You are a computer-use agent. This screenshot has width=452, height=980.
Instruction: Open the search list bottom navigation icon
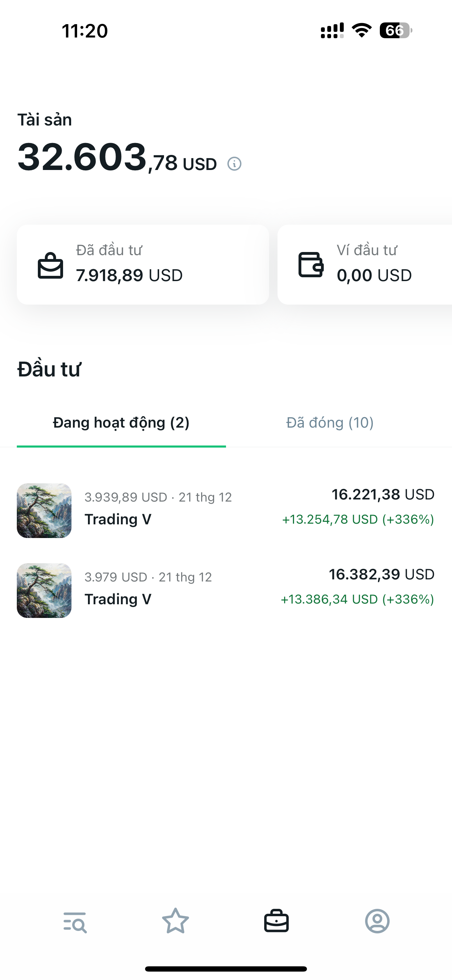pos(75,922)
